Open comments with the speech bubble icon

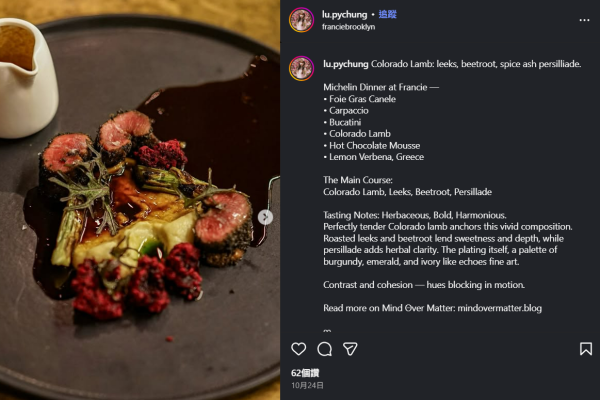click(x=324, y=349)
